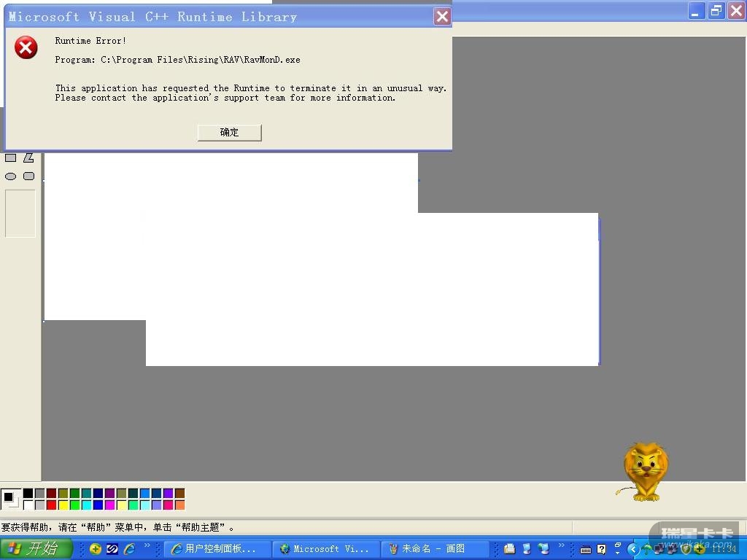Expand hidden system tray icons arrow
This screenshot has width=747, height=560.
633,550
